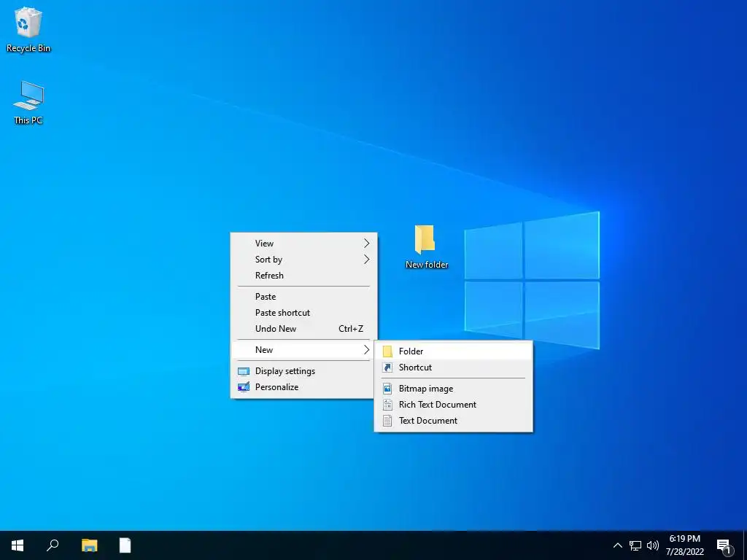Create a new Bitmap image
The image size is (747, 560).
453,389
